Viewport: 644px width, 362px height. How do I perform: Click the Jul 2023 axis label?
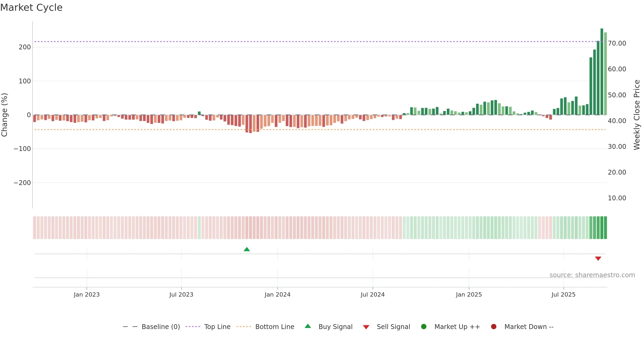[181, 295]
